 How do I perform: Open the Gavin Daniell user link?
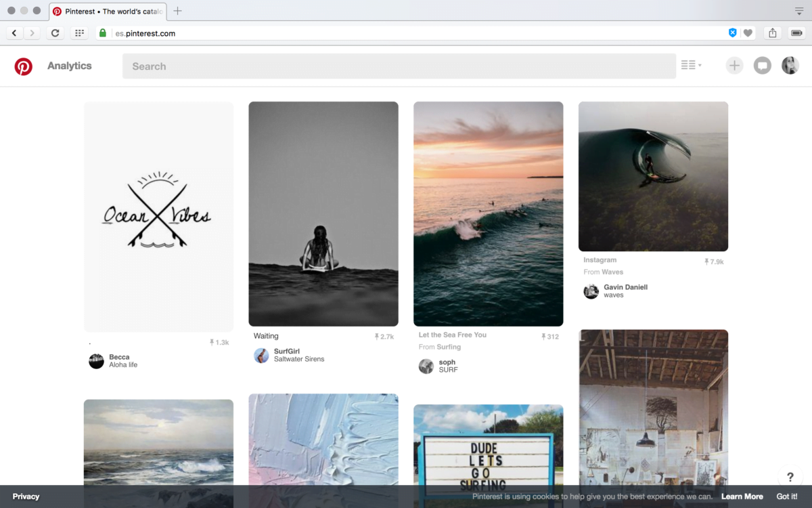pos(626,287)
